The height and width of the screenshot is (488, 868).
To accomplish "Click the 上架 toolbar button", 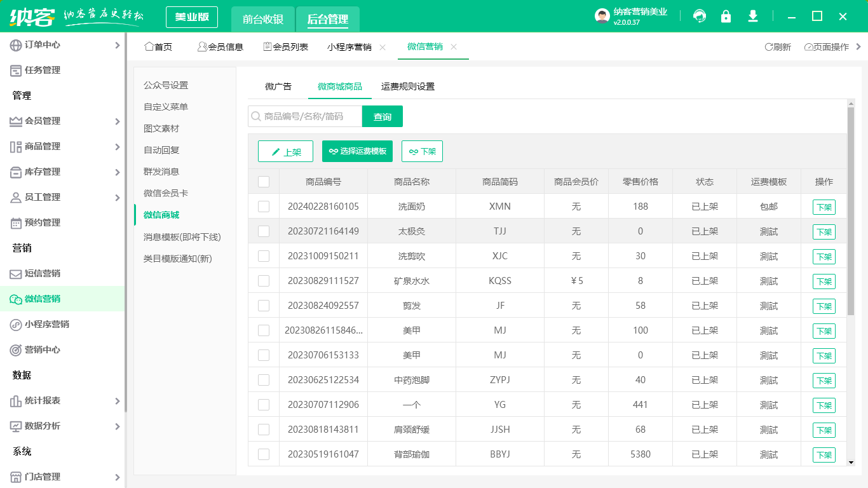I will 285,151.
